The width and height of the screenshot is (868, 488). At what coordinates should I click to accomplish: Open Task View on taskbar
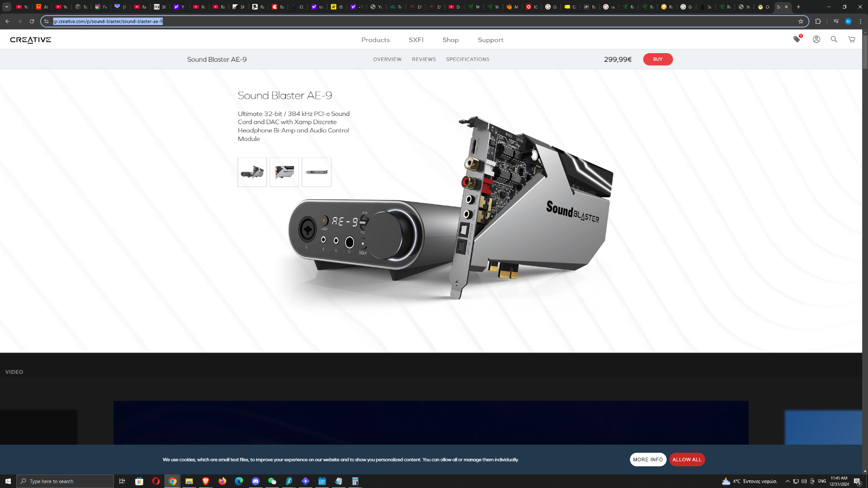(x=122, y=481)
